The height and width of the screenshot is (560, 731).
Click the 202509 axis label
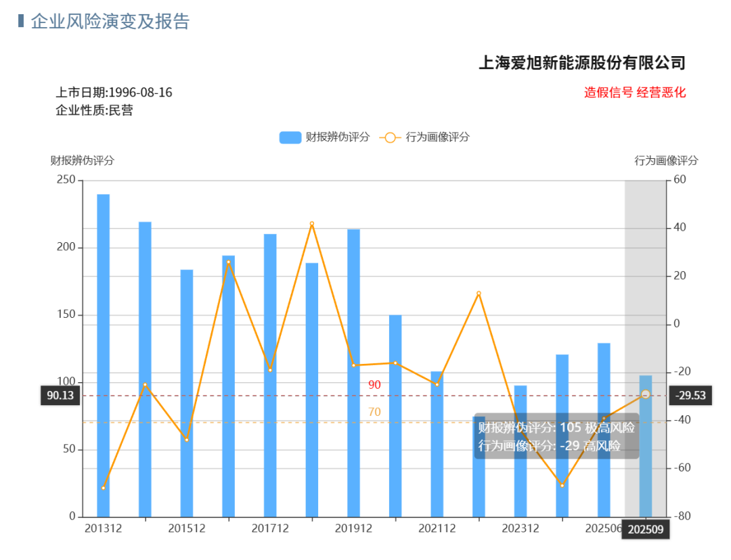tap(646, 530)
